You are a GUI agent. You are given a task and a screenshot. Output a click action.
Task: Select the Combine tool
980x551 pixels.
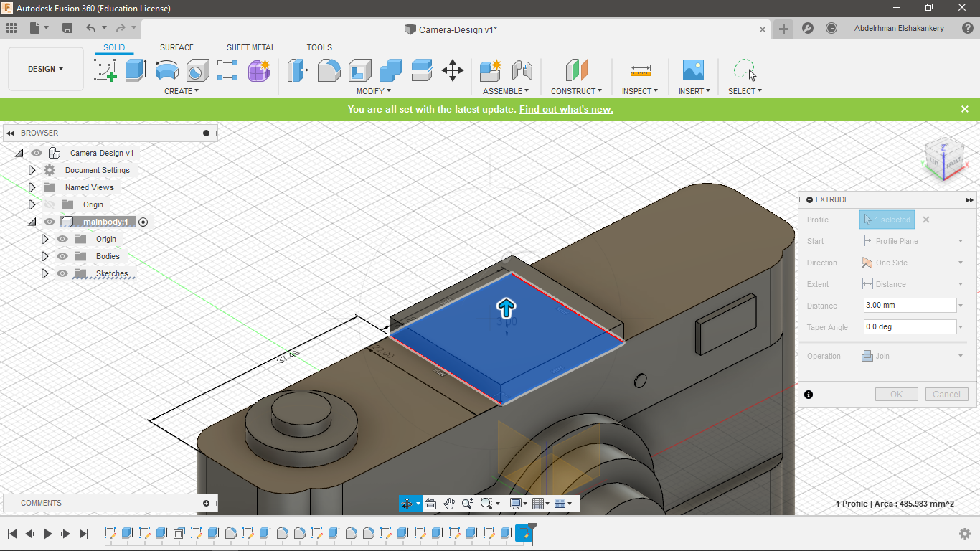click(391, 70)
